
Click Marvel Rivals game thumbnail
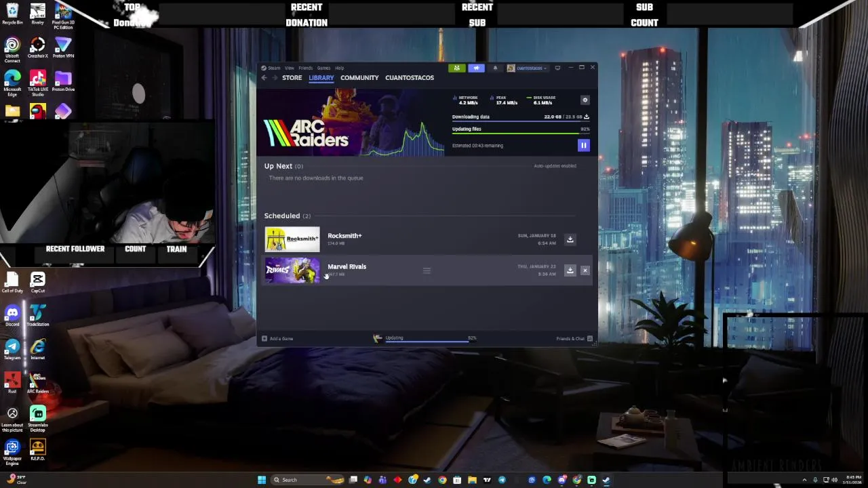coord(292,270)
